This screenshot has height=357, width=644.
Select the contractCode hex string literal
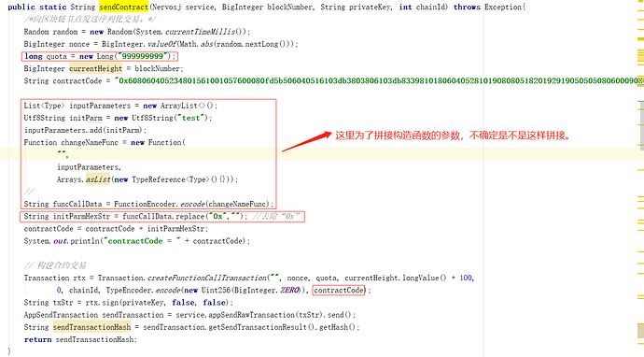[379, 81]
